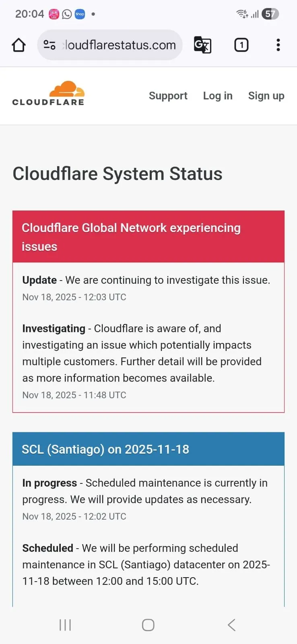
Task: Select the Sign up link
Action: point(266,96)
